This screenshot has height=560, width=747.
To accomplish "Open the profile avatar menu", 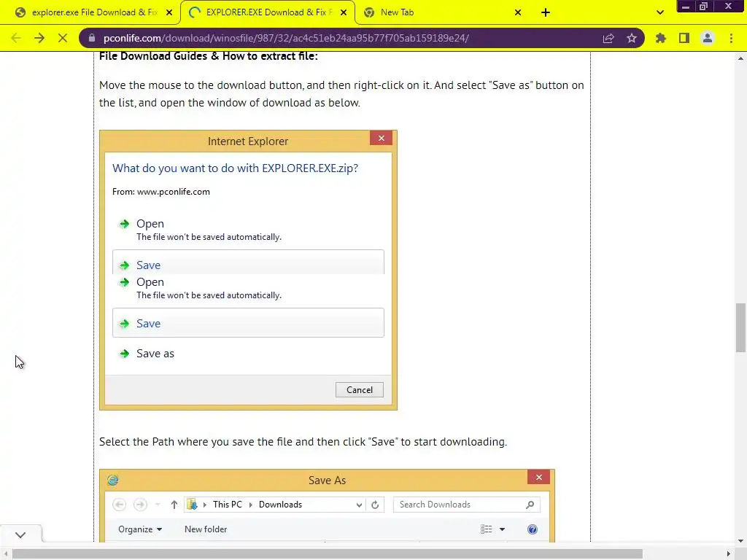I will (708, 38).
